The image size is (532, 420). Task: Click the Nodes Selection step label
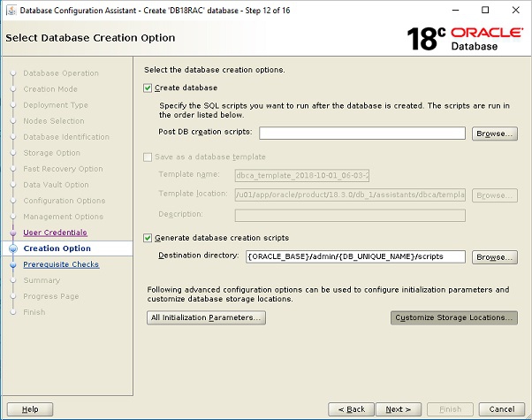tap(54, 121)
